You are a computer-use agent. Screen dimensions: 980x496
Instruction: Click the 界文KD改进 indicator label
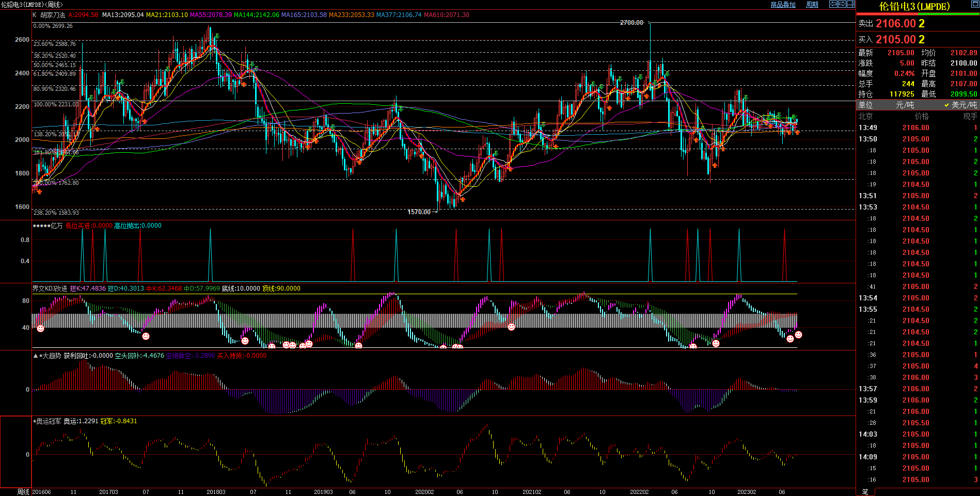[50, 289]
